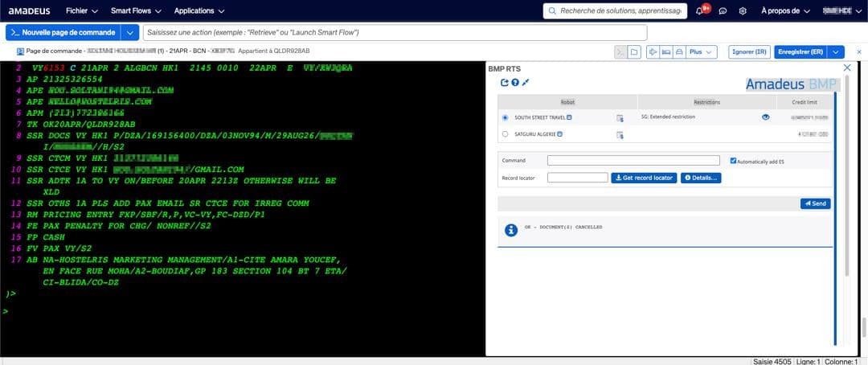Viewport: 868px width, 365px height.
Task: Click the Send button
Action: [816, 204]
